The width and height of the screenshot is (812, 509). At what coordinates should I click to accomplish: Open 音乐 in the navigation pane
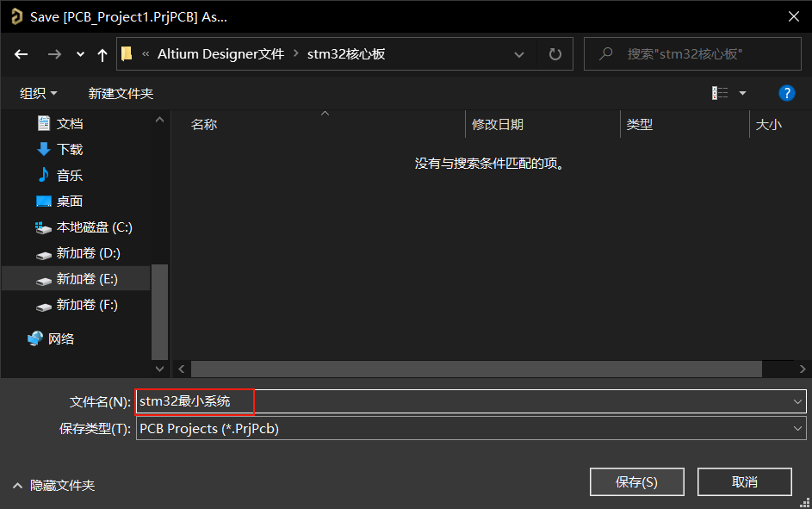pos(70,176)
